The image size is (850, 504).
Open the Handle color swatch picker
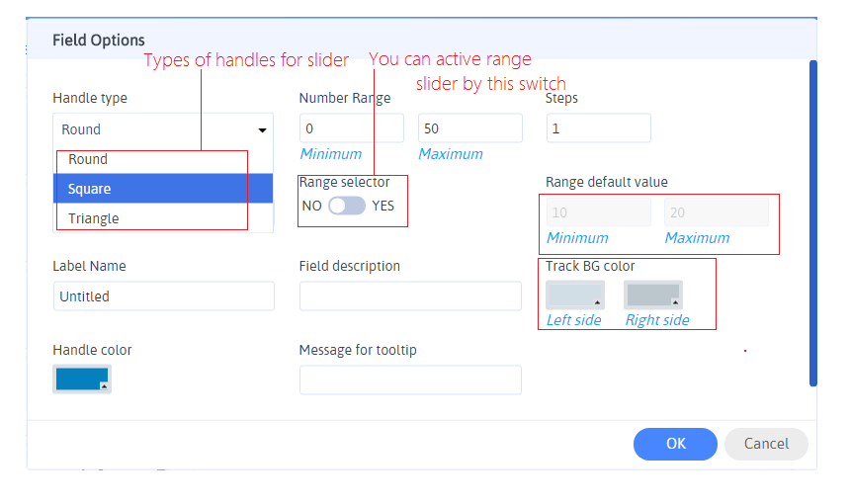point(82,379)
